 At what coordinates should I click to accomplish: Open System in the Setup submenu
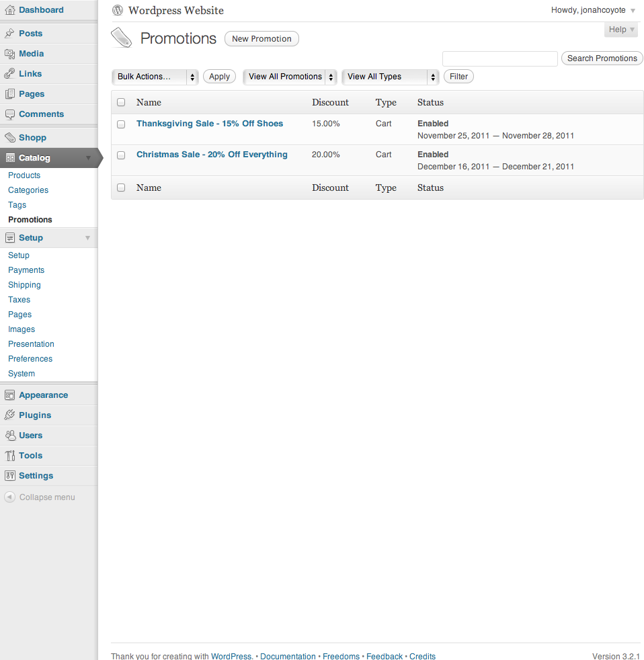[x=22, y=373]
